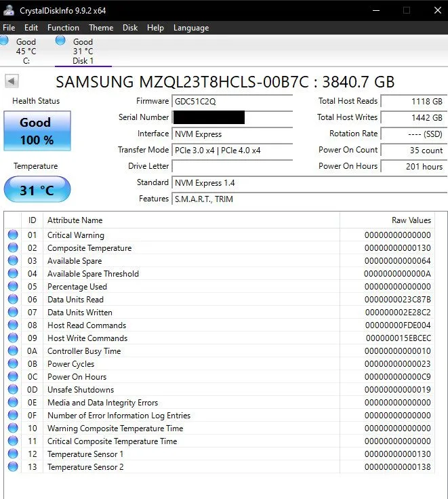Screen dimensions: 448x499
Task: Select the Data Units Written attribute name
Action: [80, 313]
